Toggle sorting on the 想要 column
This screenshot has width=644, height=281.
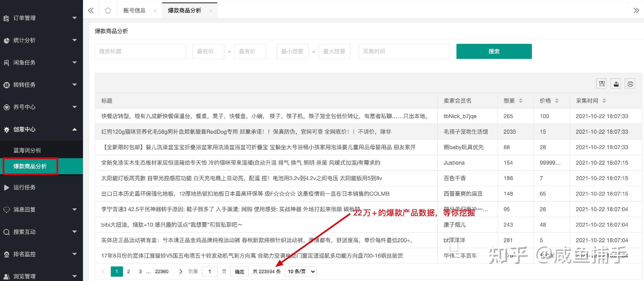pos(520,101)
